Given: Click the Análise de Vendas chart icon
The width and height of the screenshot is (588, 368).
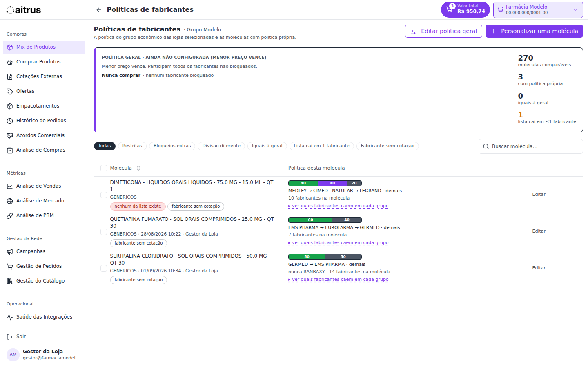Looking at the screenshot, I should pos(10,186).
